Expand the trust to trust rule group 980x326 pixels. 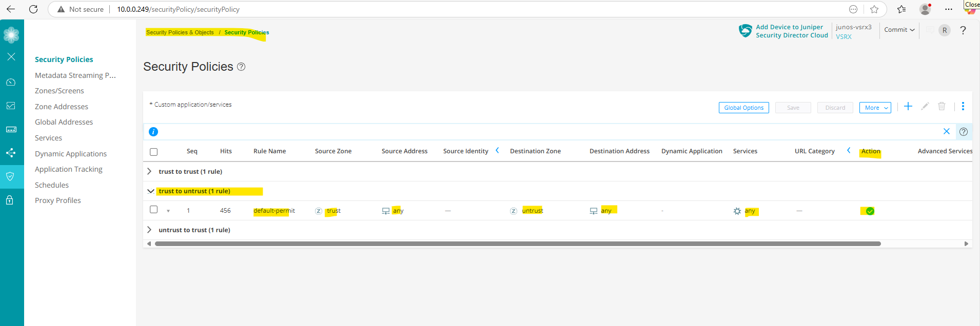click(149, 171)
